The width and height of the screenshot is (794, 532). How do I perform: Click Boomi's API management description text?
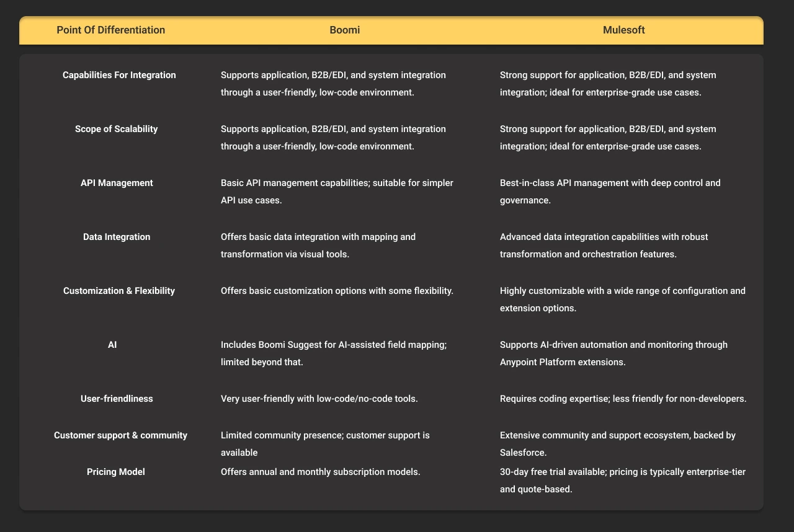337,191
